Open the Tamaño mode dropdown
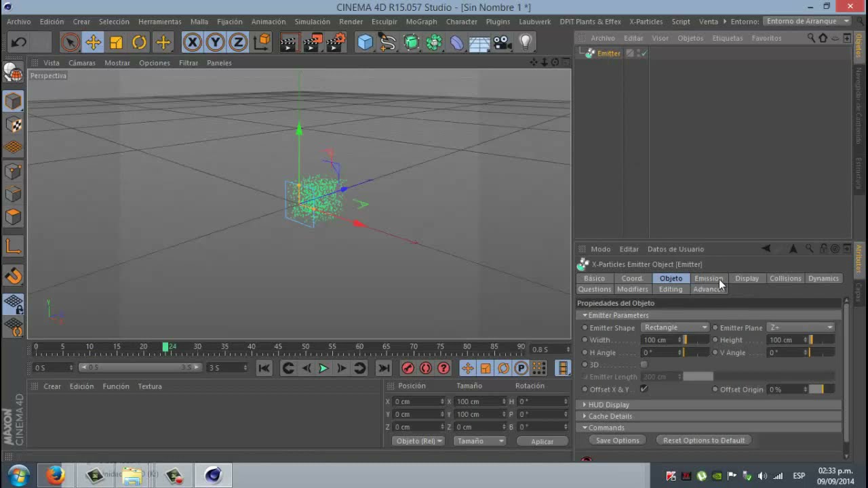The height and width of the screenshot is (488, 868). pos(480,441)
